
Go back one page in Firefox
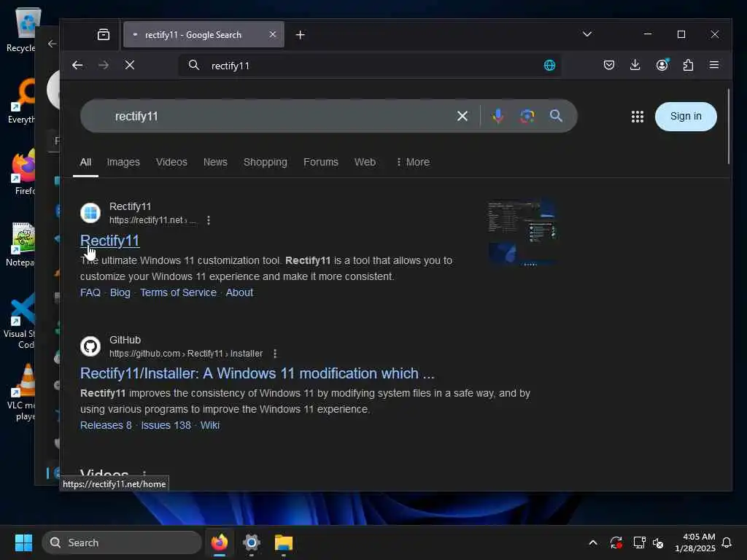77,65
